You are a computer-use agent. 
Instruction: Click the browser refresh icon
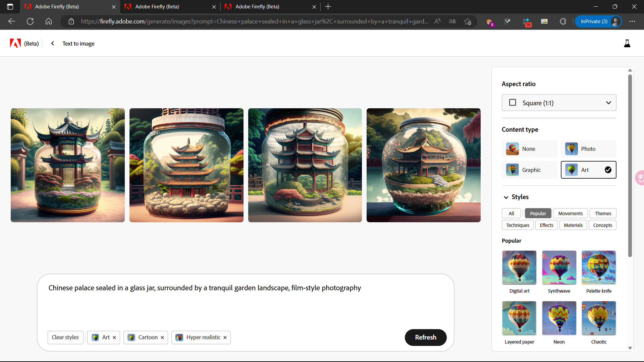(x=30, y=21)
